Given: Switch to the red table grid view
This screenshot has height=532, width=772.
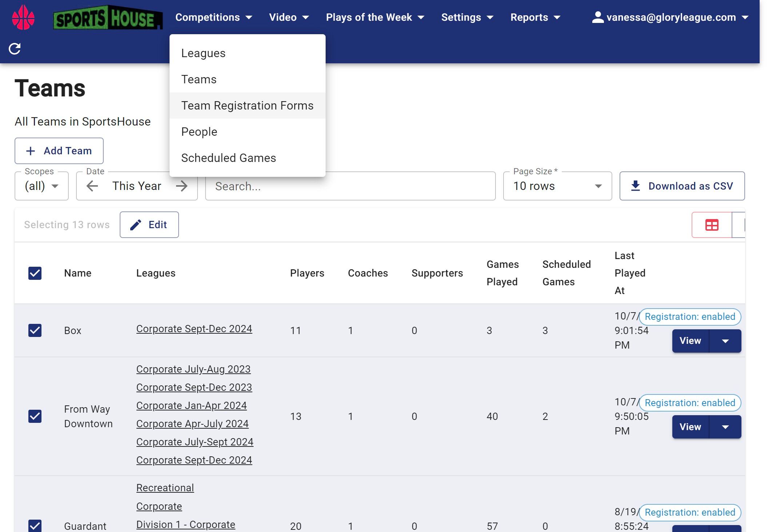Looking at the screenshot, I should [x=711, y=225].
